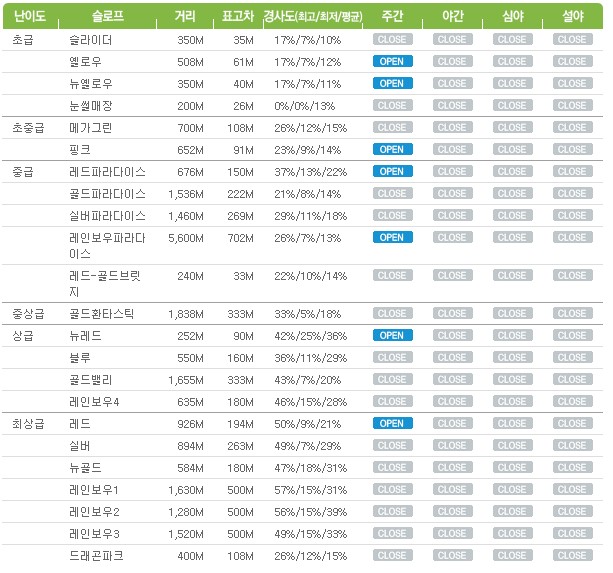Open the 메가그린 slope name
This screenshot has width=613, height=573.
[93, 128]
